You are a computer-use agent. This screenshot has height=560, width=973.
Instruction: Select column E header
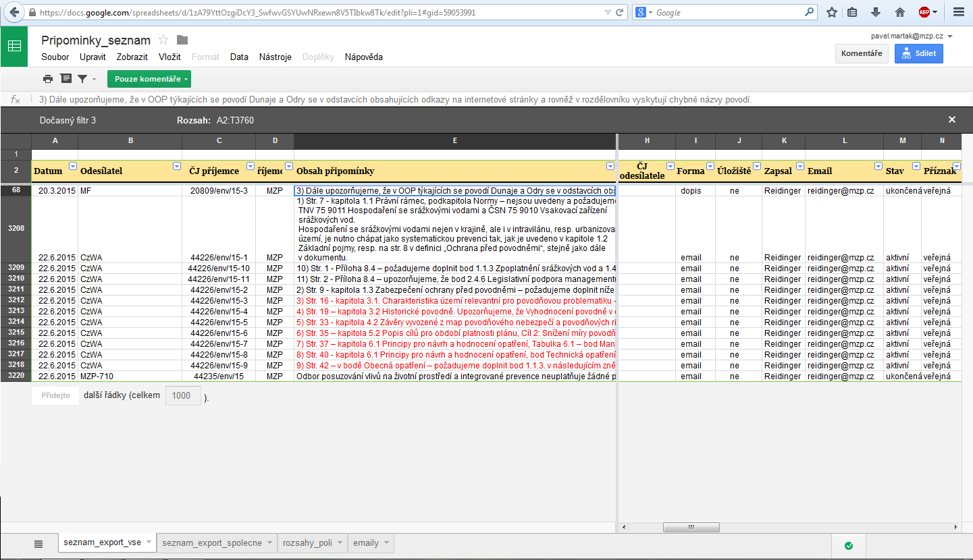tap(455, 140)
